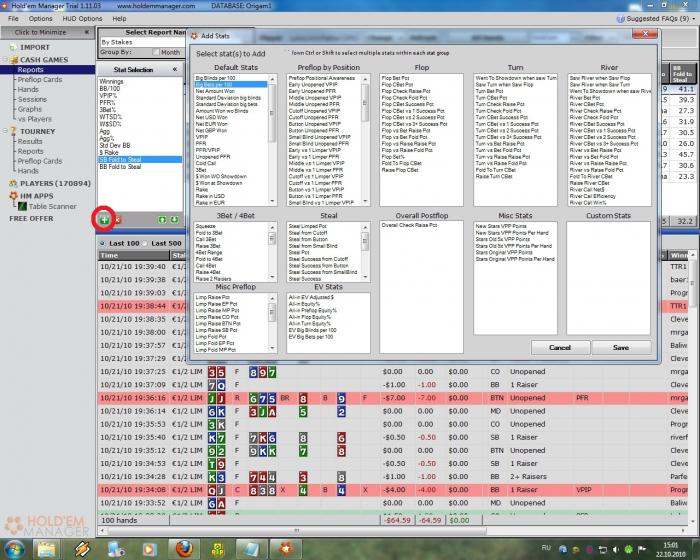Open Winamp from the taskbar

(x=82, y=549)
